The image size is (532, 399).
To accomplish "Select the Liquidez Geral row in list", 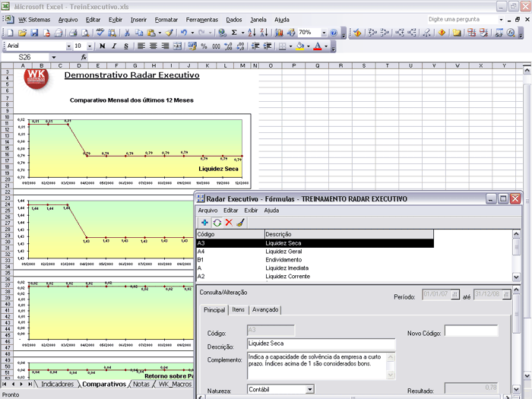I will click(283, 252).
